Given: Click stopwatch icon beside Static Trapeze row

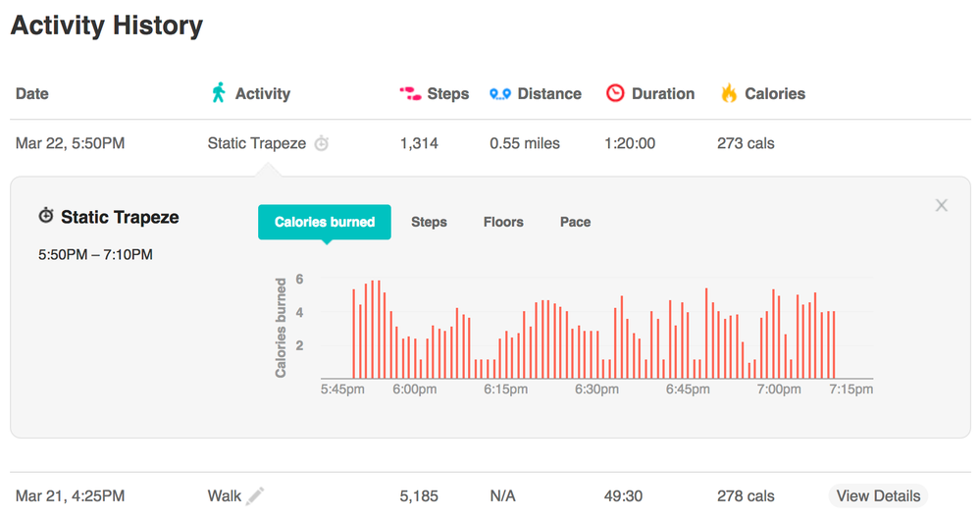Looking at the screenshot, I should coord(322,143).
